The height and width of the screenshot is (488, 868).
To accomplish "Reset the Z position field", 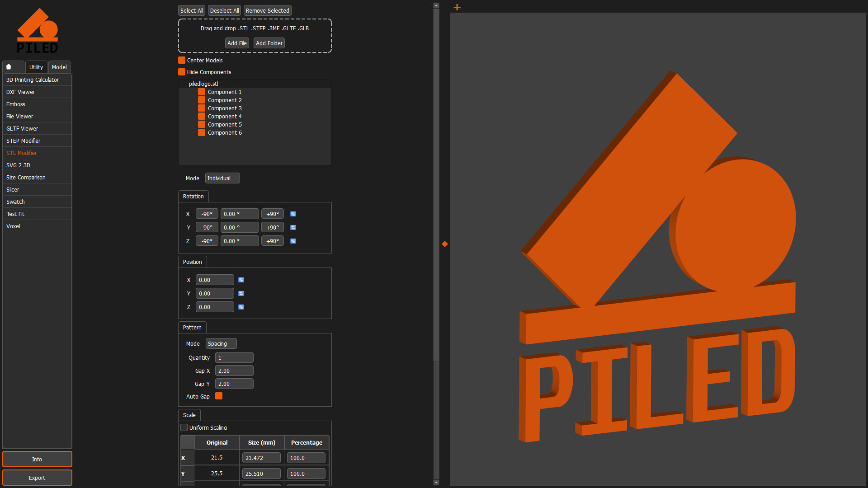I will coord(241,307).
